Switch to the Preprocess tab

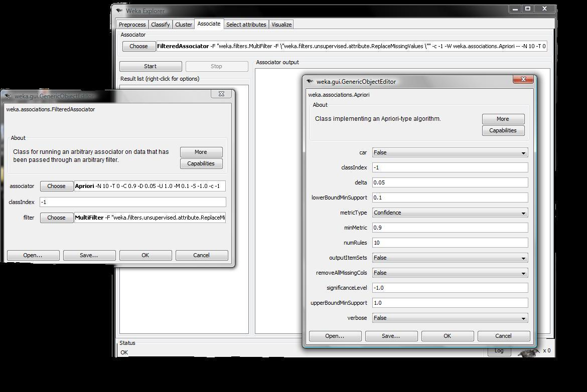(x=132, y=25)
